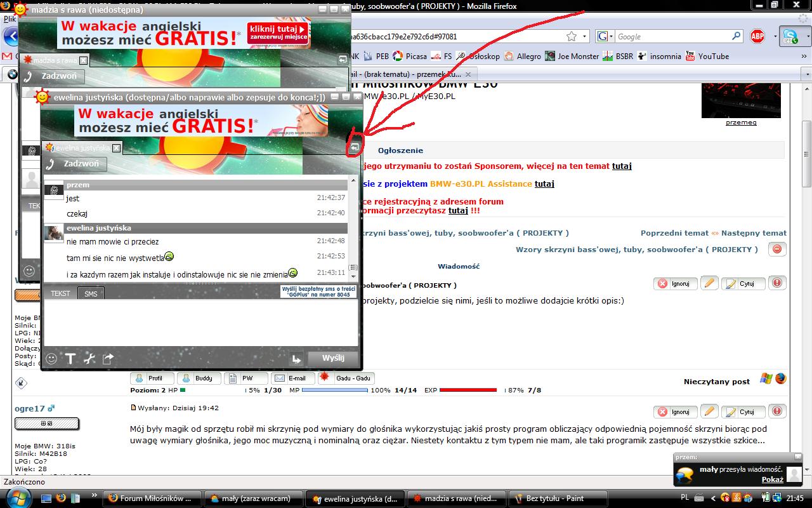Screen dimensions: 812x508
Task: Open the emoticon picker in ewelina chat
Action: [51, 359]
